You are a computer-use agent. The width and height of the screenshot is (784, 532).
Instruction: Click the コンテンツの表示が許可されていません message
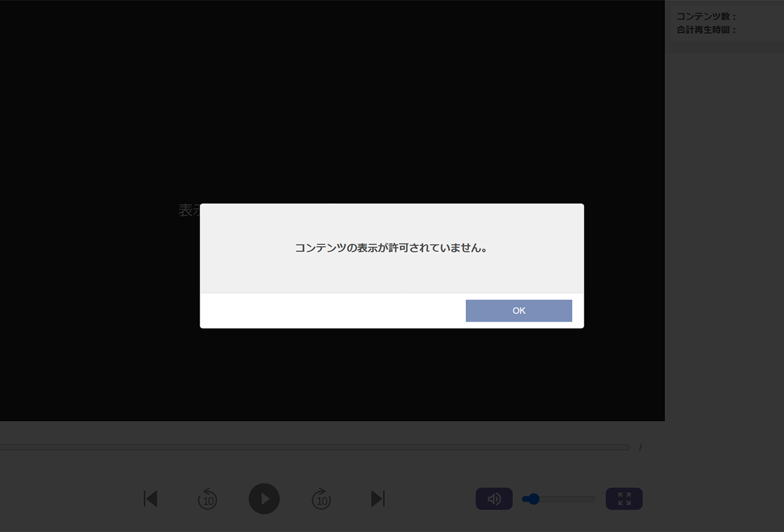tap(391, 248)
